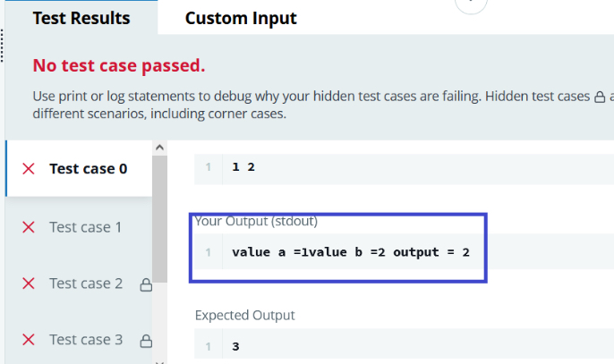Click the input line showing "1 2"
Viewport: 614px width, 364px height.
243,167
